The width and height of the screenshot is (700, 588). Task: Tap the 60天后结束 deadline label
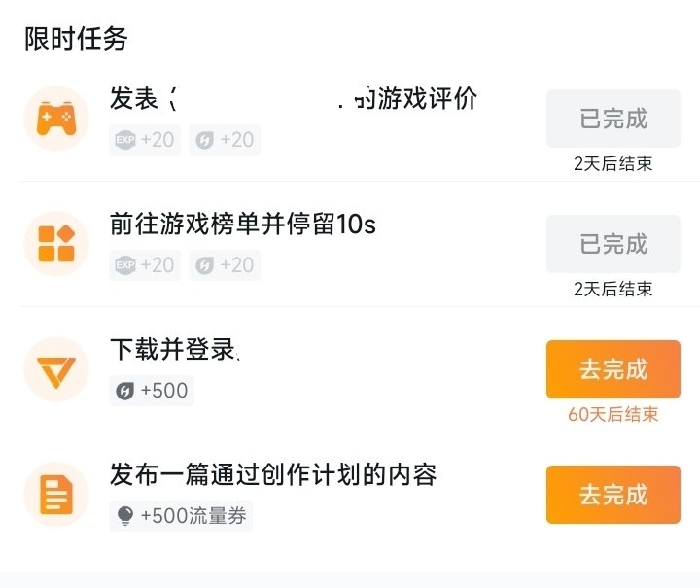[612, 415]
